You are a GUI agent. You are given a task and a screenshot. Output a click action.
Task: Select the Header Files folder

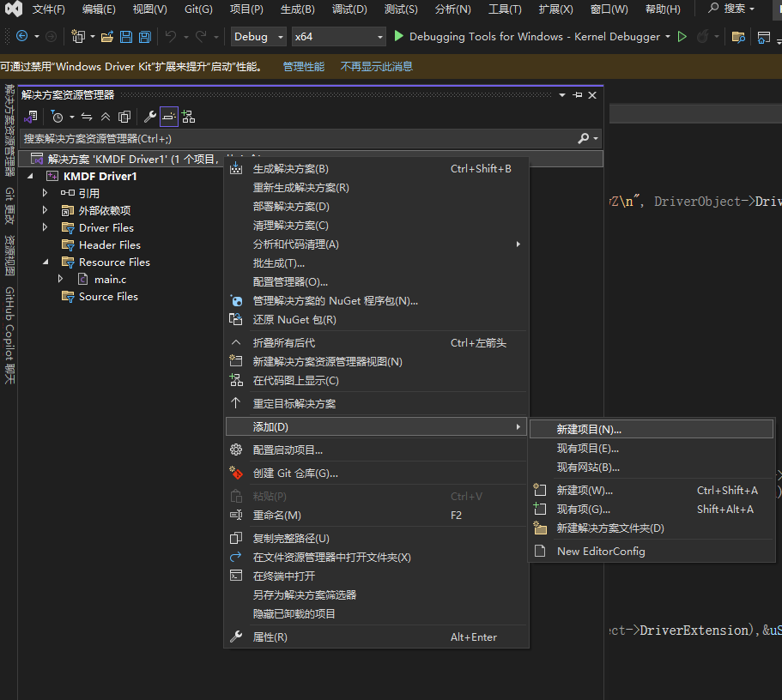click(109, 244)
